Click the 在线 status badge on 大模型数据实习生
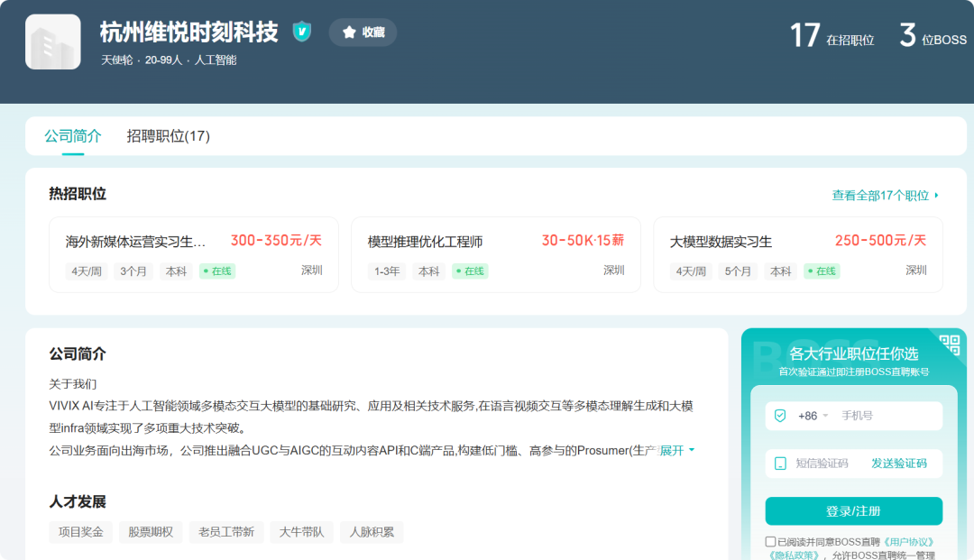Screen dimensions: 974x560 pyautogui.click(x=822, y=271)
